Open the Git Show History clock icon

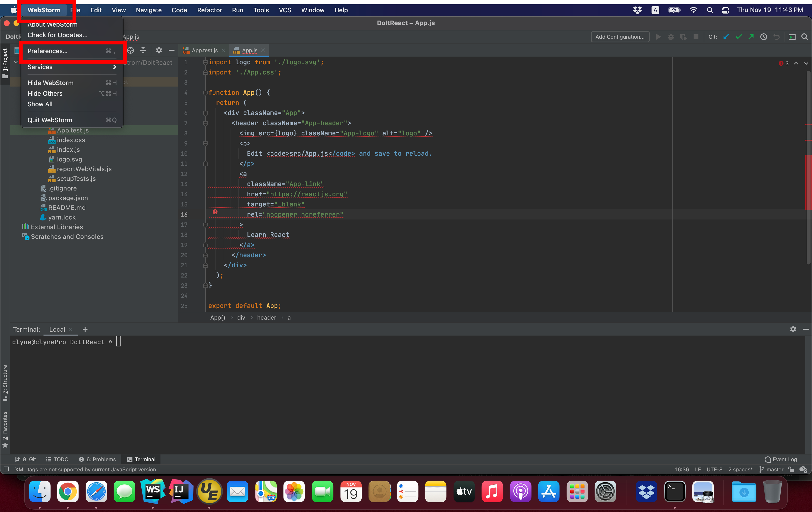tap(764, 37)
